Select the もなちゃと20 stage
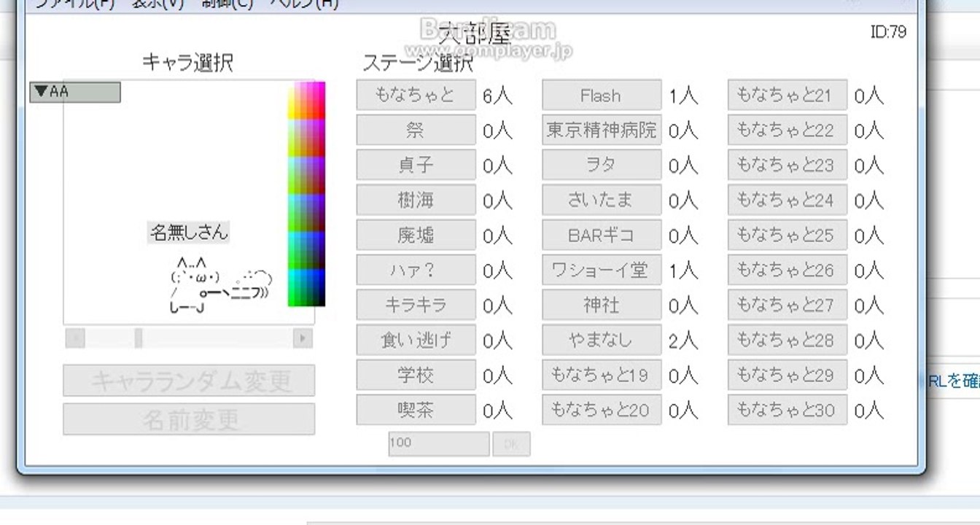Screen dimensions: 980x525 tap(602, 410)
